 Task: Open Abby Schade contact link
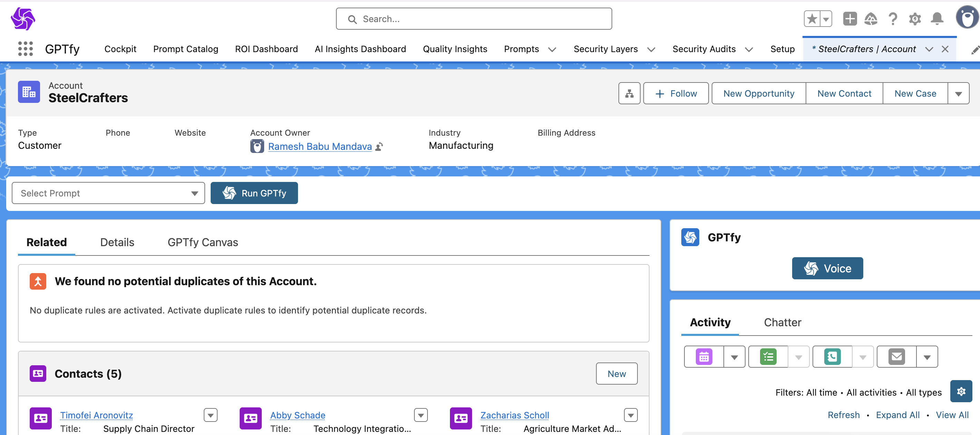tap(298, 415)
